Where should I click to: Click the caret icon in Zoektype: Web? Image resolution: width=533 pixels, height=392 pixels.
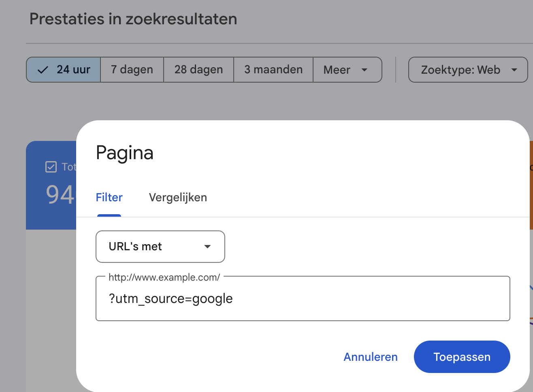tap(514, 70)
